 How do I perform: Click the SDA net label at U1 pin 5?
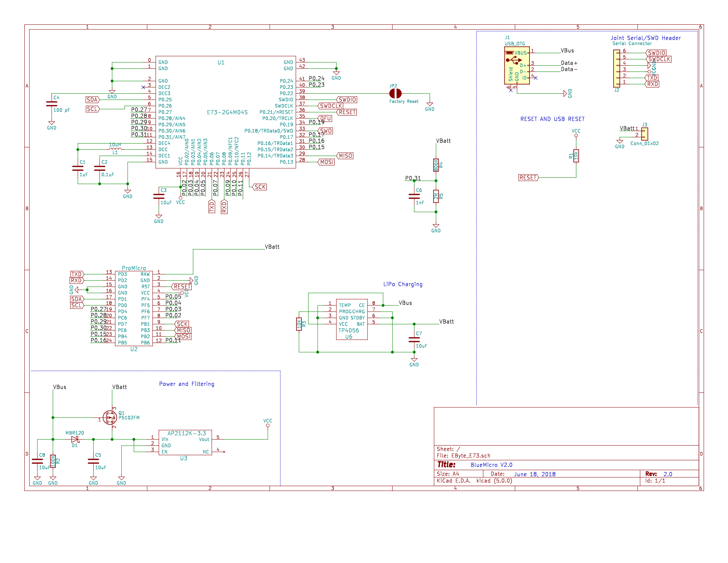pos(93,99)
